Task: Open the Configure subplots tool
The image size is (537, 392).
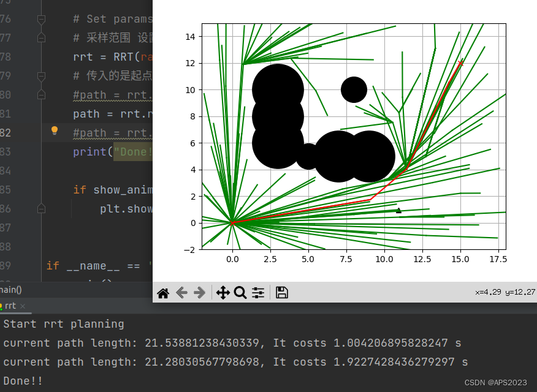Action: 258,293
